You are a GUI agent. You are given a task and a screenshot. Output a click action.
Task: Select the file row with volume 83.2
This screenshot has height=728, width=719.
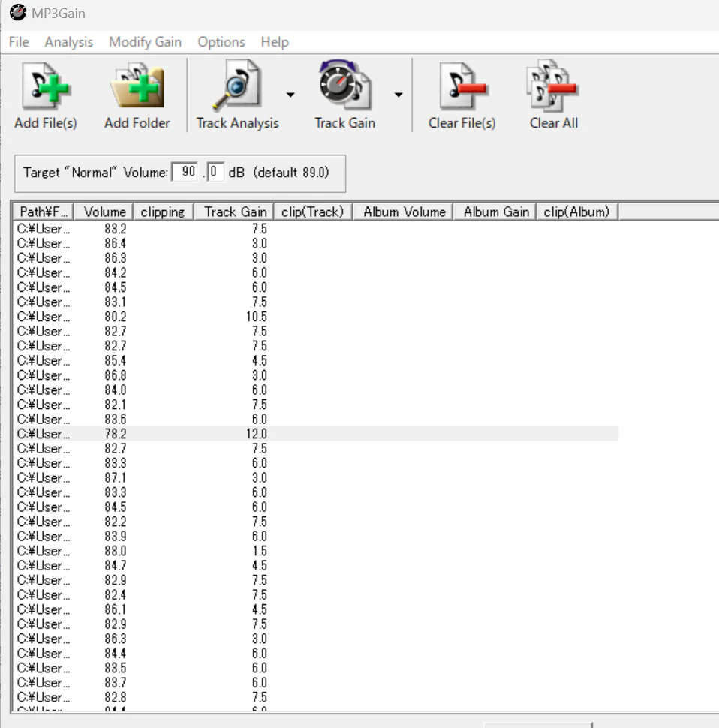pos(317,229)
